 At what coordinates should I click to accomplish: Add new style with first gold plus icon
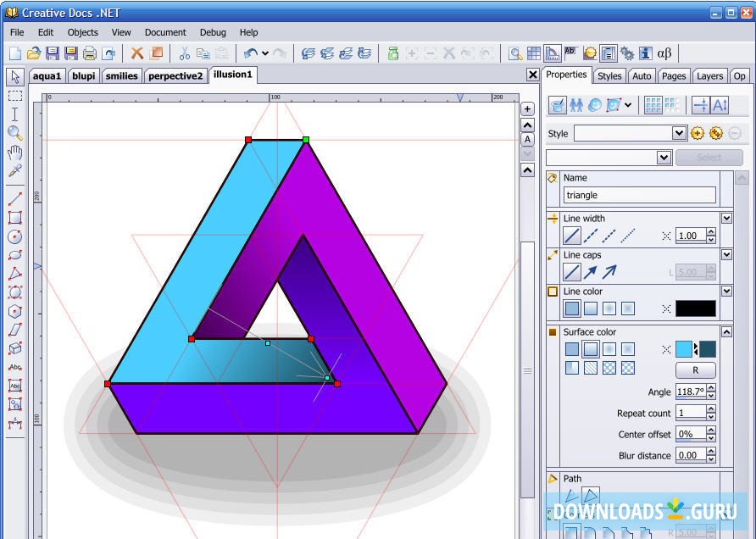[x=698, y=133]
